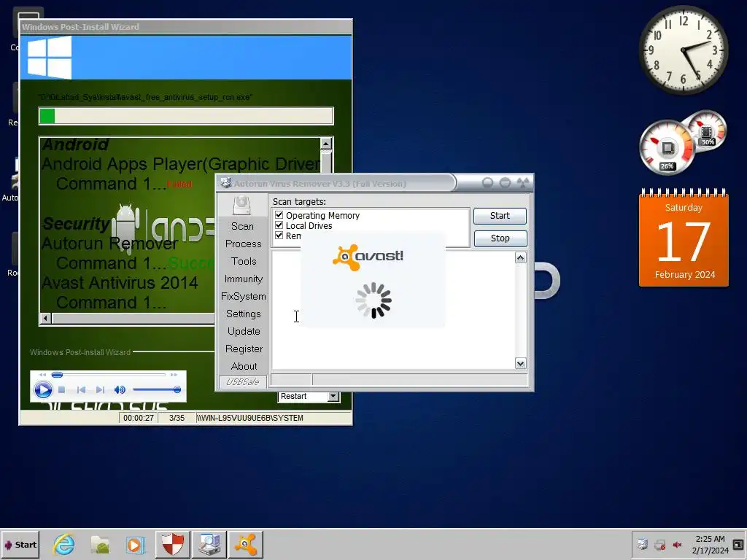Image resolution: width=747 pixels, height=560 pixels.
Task: Play the media in the wizard player
Action: [x=43, y=389]
